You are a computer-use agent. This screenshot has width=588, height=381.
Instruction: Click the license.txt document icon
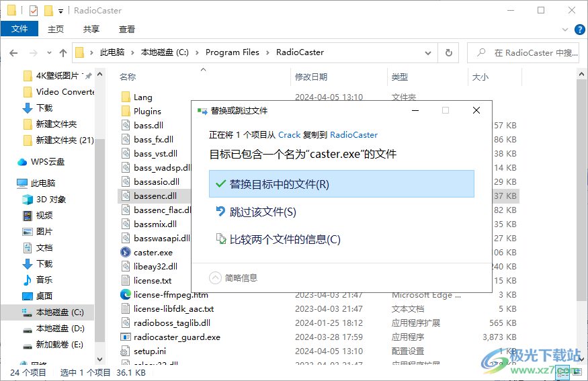(126, 280)
